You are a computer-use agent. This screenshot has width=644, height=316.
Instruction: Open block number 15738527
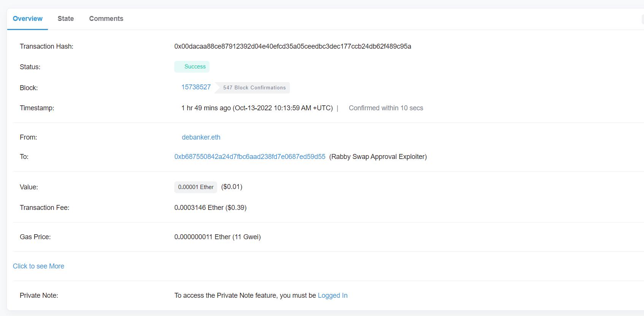pyautogui.click(x=196, y=87)
